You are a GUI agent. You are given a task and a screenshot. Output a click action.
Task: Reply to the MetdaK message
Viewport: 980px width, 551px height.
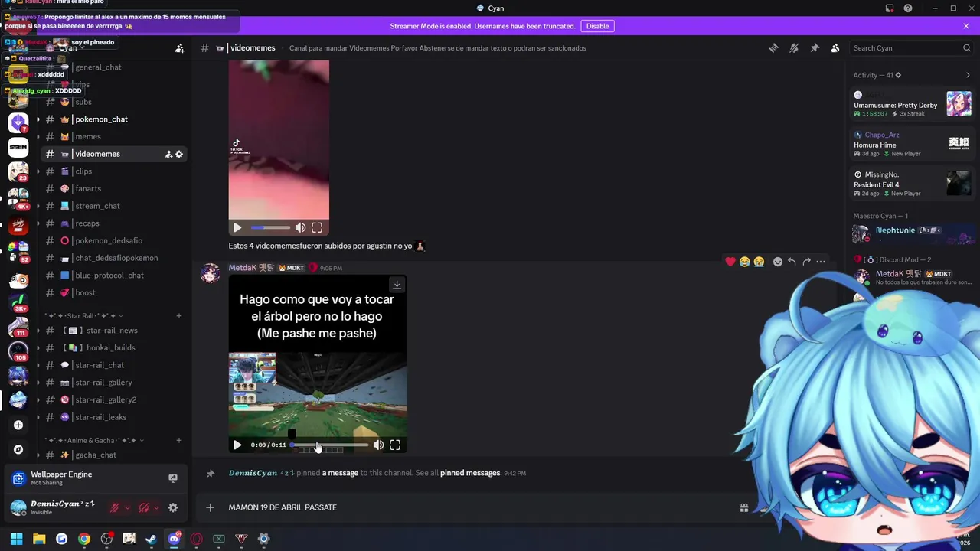click(x=792, y=262)
